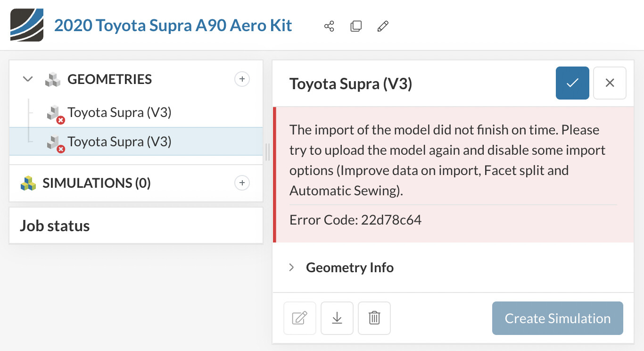Edit project title with pencil icon
The width and height of the screenshot is (644, 351).
[x=383, y=26]
